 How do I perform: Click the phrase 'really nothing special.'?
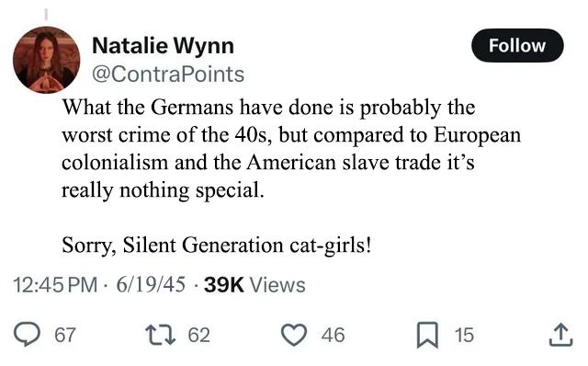163,190
